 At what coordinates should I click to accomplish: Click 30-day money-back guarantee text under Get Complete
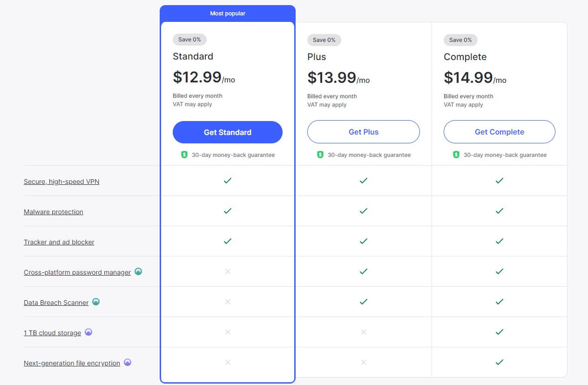tap(505, 155)
